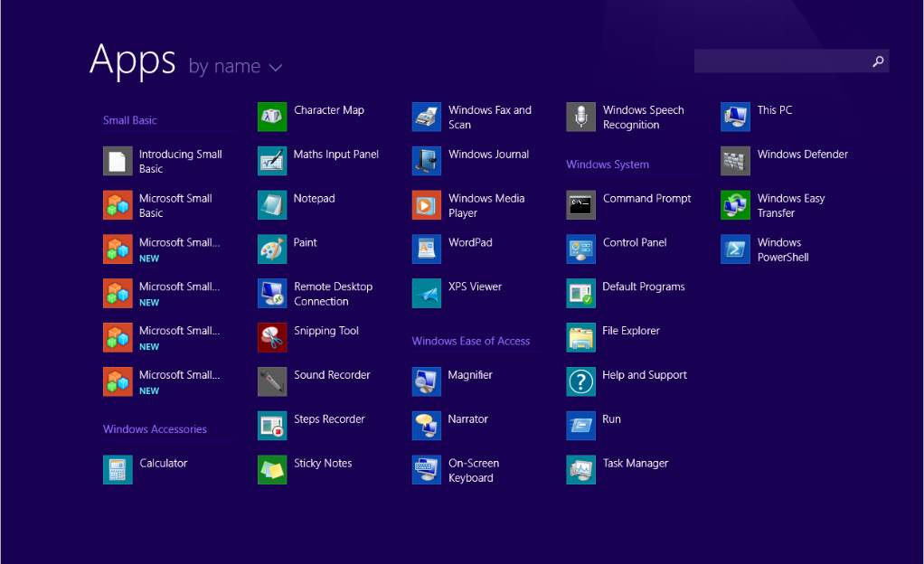Select the Windows Accessories group header

pos(155,429)
